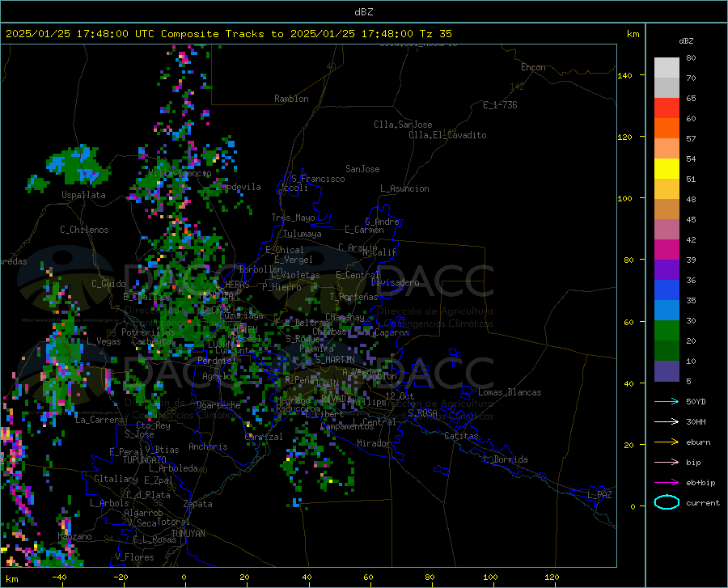The height and width of the screenshot is (588, 728).
Task: Click the E_1-736 place label
Action: pyautogui.click(x=500, y=105)
